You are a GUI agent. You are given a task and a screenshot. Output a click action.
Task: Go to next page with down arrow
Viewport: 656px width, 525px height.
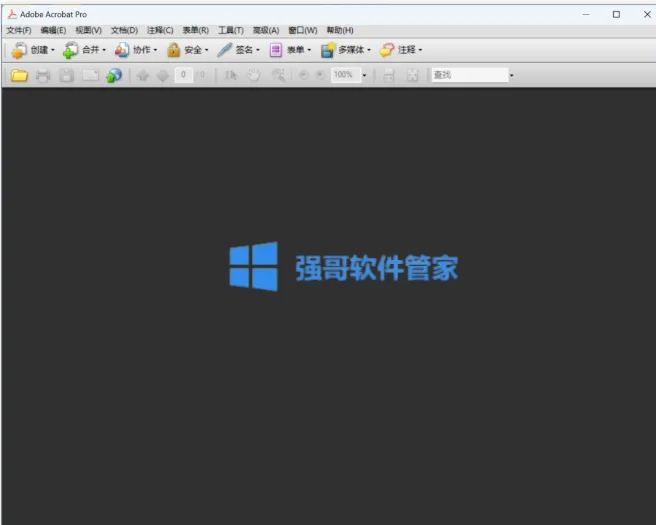tap(162, 75)
